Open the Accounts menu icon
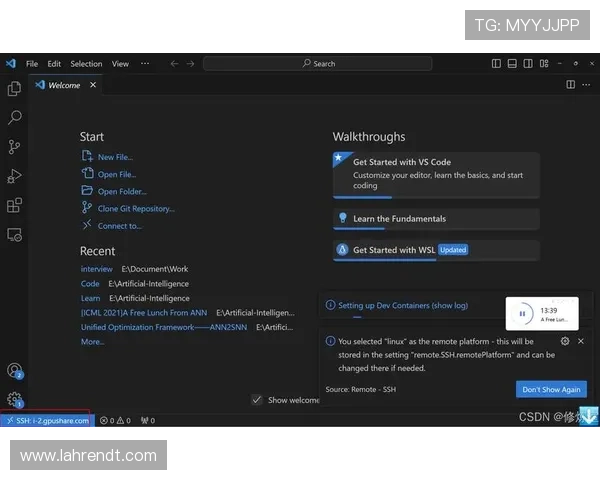This screenshot has height=480, width=600. pos(14,371)
